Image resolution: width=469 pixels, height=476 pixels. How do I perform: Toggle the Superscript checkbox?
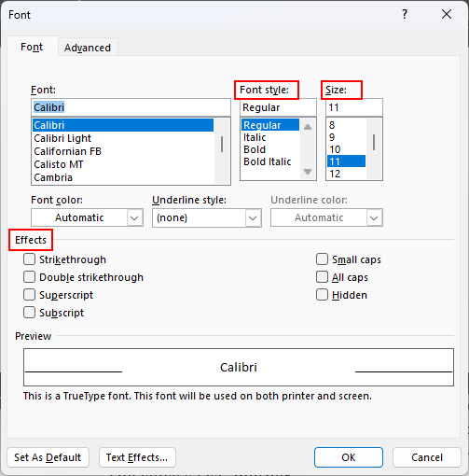(29, 295)
